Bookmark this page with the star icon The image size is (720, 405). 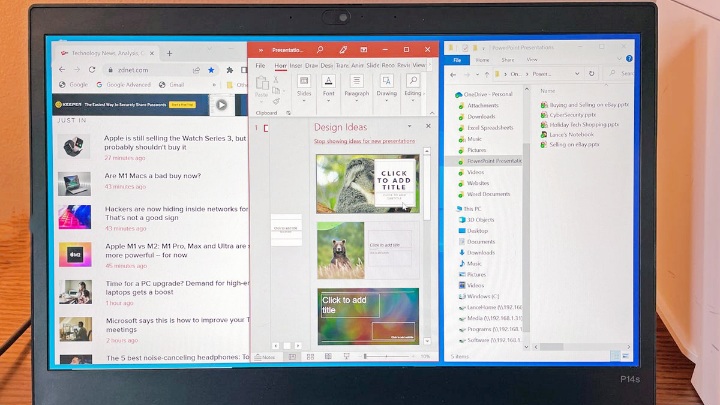click(211, 70)
